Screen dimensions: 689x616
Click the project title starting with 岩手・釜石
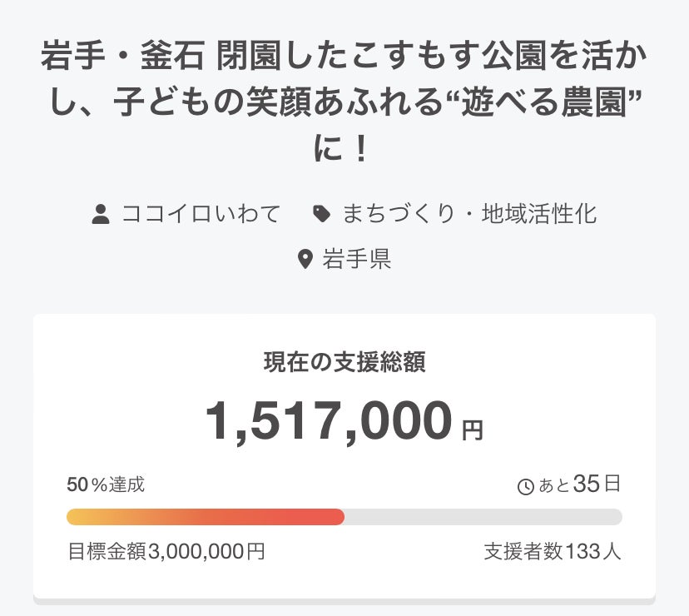click(344, 60)
